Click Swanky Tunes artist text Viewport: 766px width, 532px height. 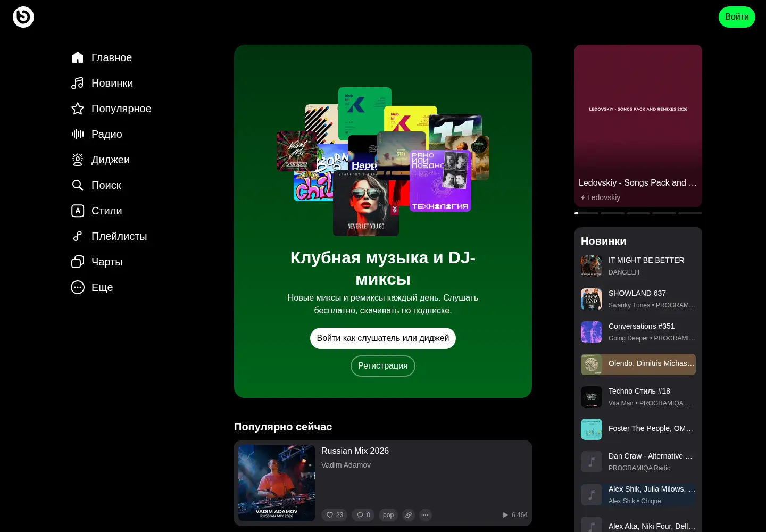629,305
